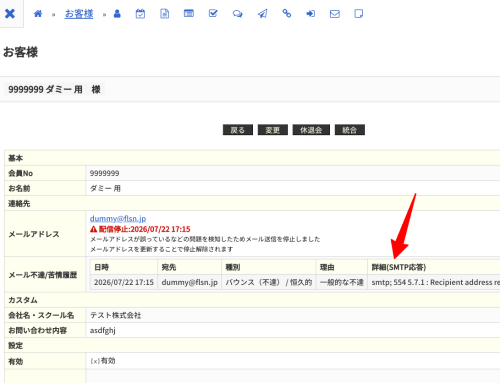This screenshot has height=383, width=500.
Task: Click the 戻る button
Action: [x=238, y=130]
